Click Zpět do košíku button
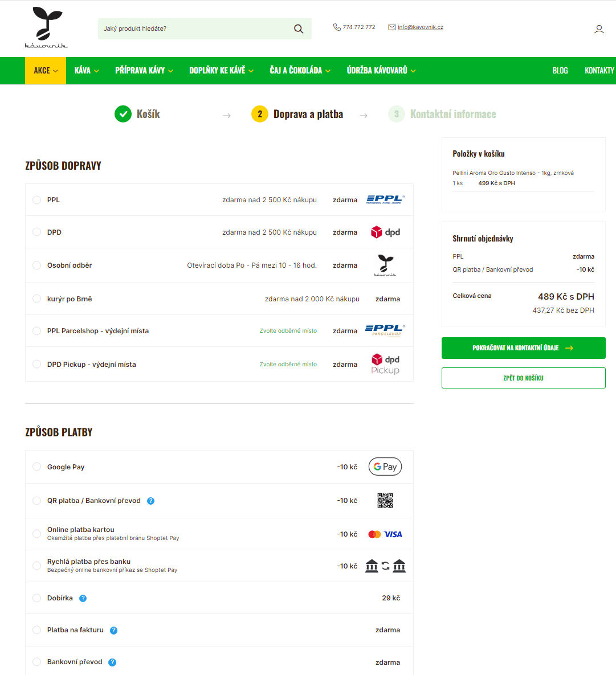This screenshot has height=675, width=616. click(x=523, y=378)
